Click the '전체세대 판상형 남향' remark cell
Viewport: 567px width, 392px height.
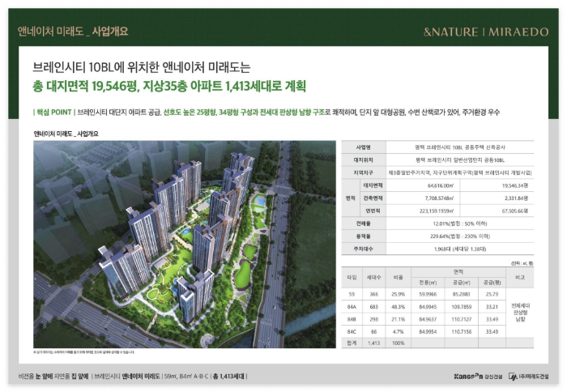tap(520, 313)
